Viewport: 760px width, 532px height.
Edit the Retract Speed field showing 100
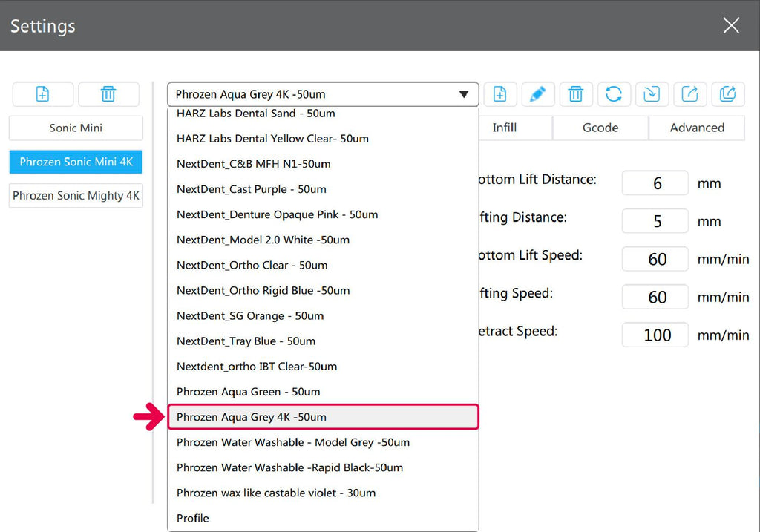(655, 335)
